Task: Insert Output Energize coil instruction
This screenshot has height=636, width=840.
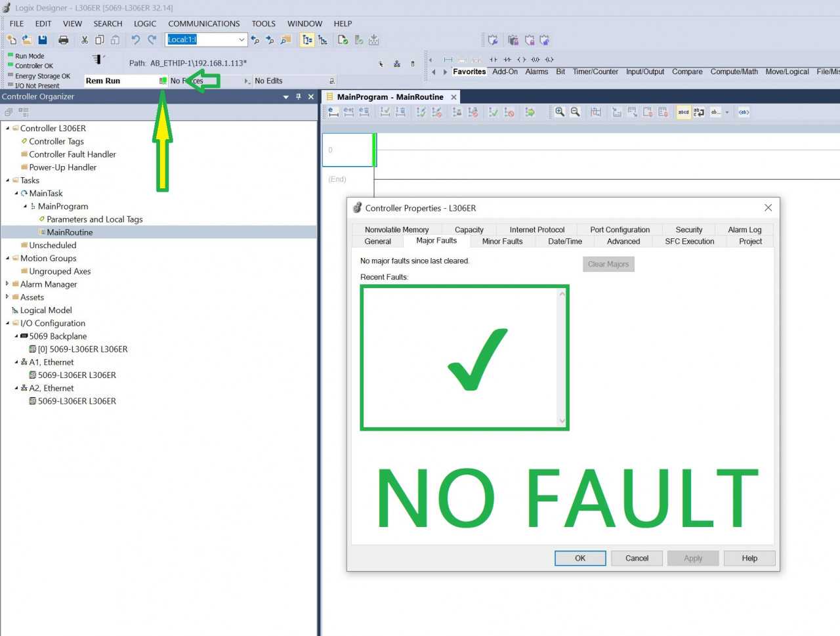Action: pyautogui.click(x=522, y=60)
